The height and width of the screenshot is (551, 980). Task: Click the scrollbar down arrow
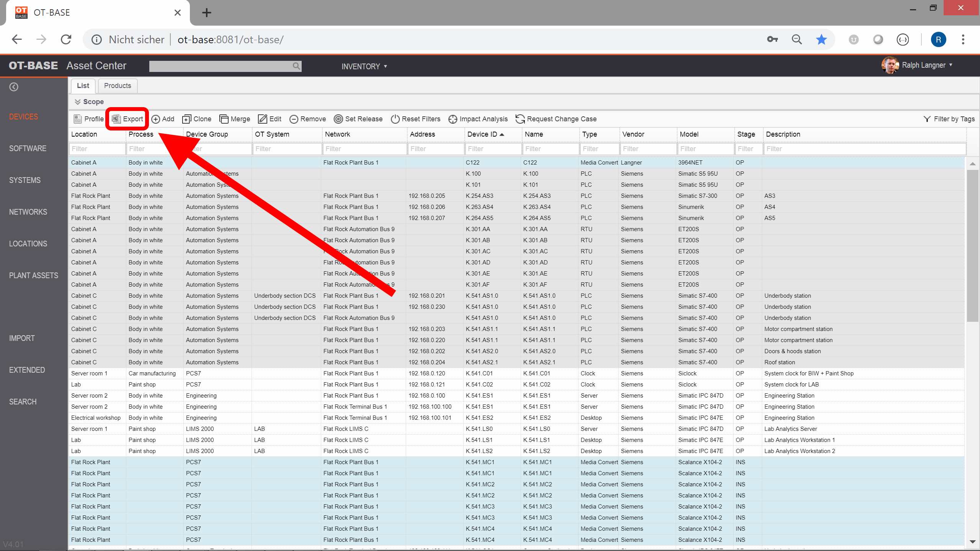pos(972,542)
